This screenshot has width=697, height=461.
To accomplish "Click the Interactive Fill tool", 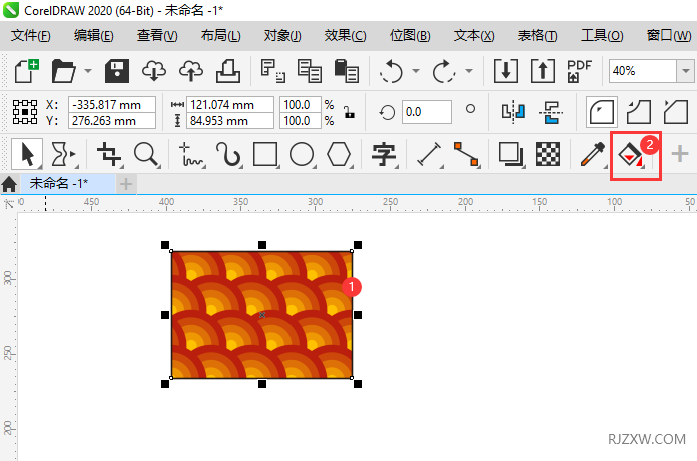I will tap(631, 155).
